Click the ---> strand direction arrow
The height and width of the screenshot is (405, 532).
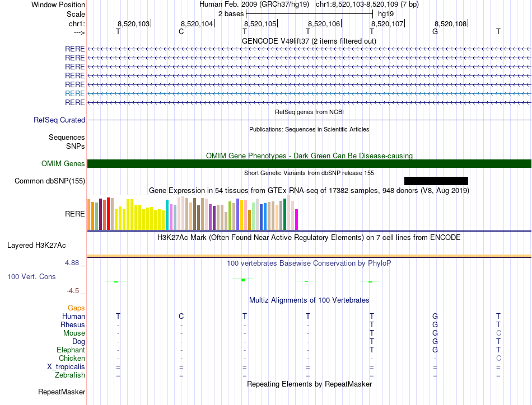click(79, 32)
